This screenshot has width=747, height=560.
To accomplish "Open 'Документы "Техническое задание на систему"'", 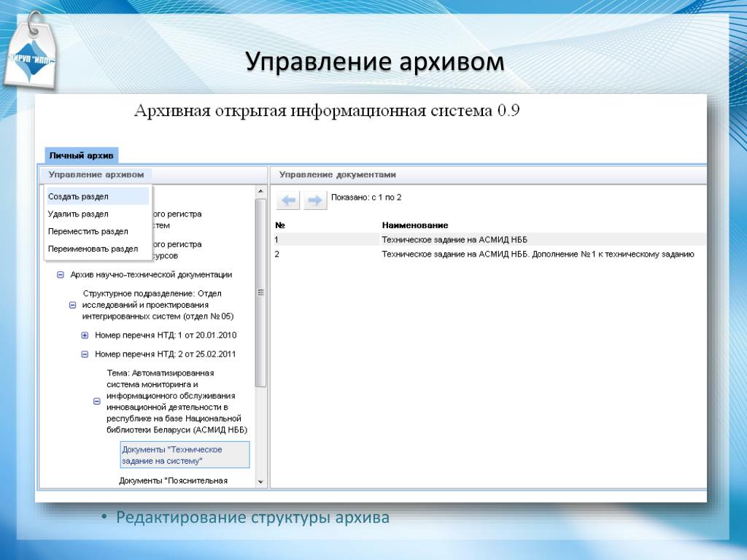I will (185, 455).
